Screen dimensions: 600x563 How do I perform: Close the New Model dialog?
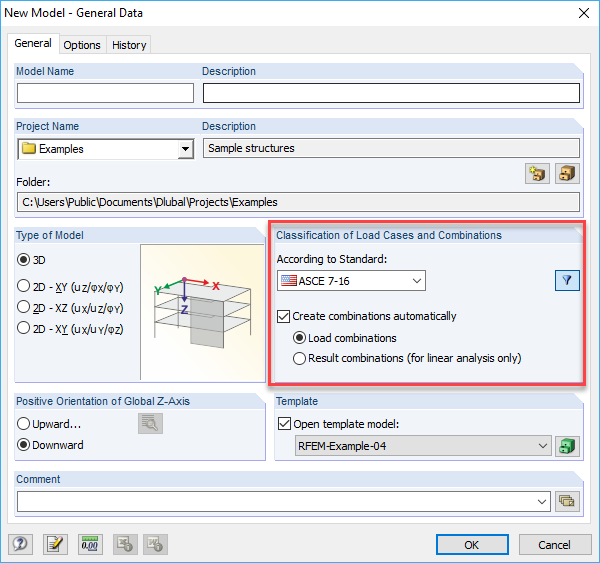tap(584, 13)
